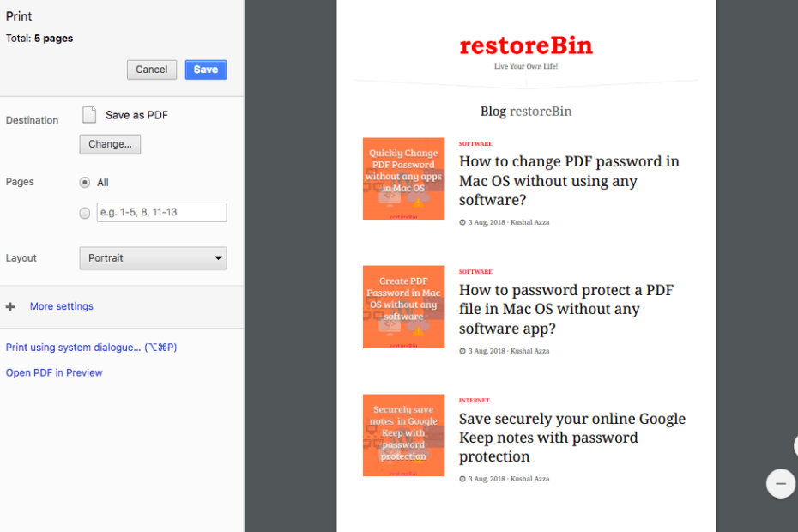Open article How to password protect a PDF
The width and height of the screenshot is (798, 532).
[x=566, y=309]
